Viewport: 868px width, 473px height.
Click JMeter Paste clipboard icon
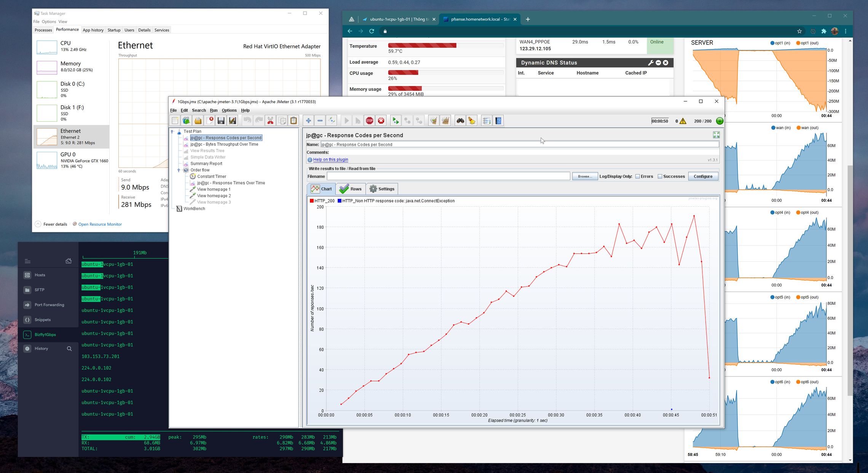(x=294, y=121)
